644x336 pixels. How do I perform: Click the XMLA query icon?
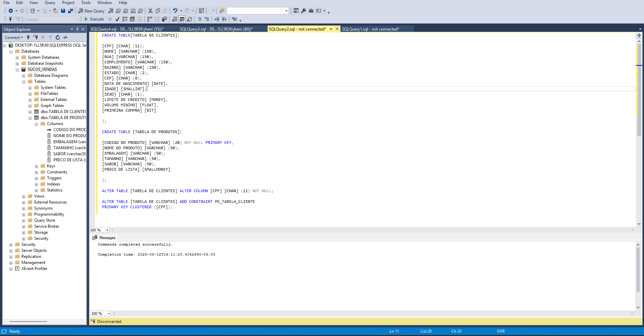[133, 11]
